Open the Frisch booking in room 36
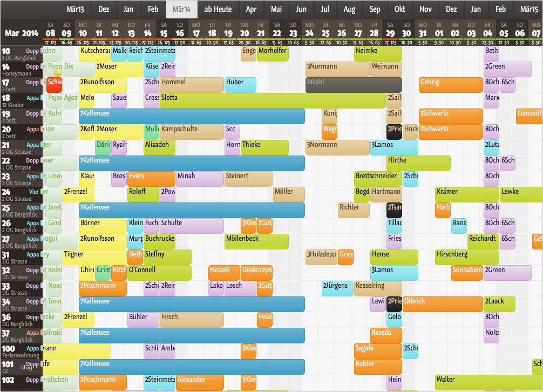 tap(192, 320)
